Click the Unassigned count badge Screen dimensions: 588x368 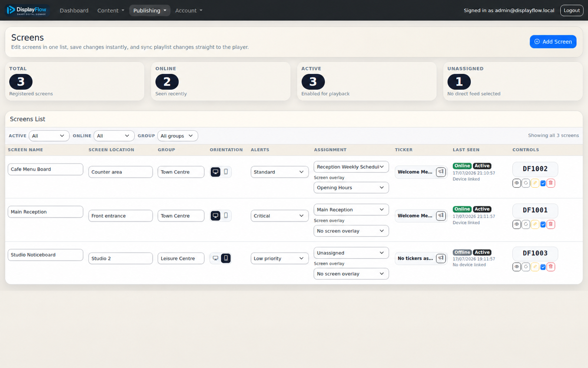[x=459, y=82]
